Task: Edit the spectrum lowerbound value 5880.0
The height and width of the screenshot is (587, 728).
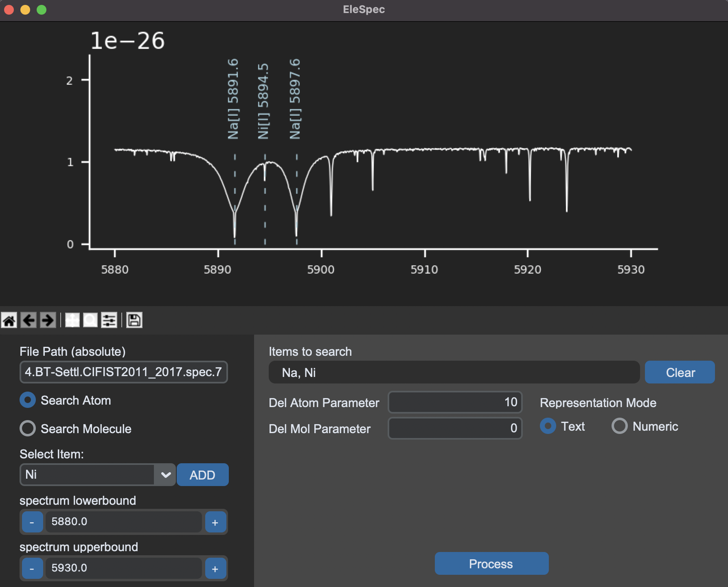Action: pos(124,522)
